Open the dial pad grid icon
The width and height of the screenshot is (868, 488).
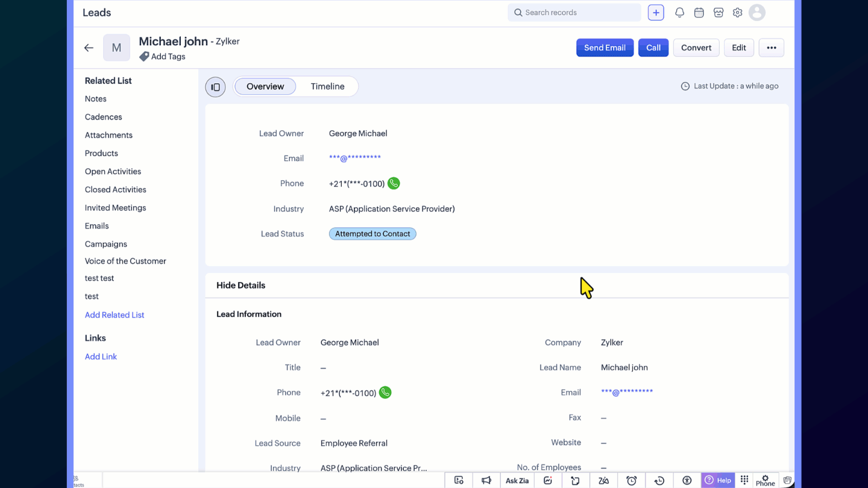[744, 480]
